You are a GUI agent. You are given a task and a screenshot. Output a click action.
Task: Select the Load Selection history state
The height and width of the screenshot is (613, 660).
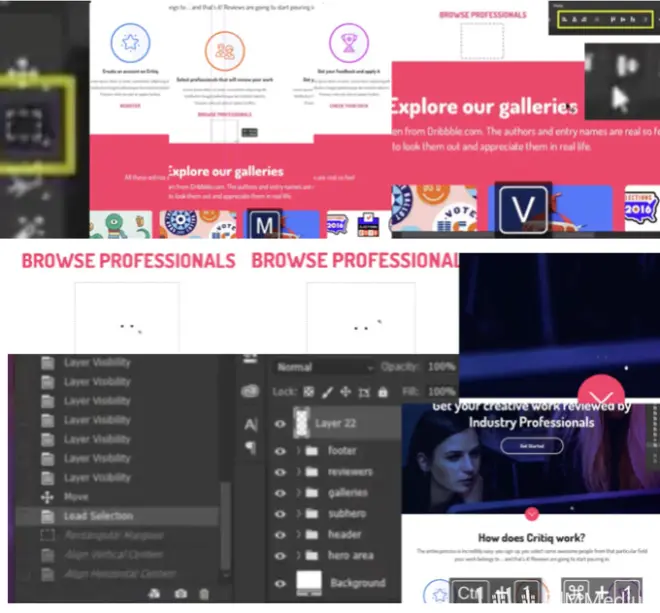[x=117, y=516]
